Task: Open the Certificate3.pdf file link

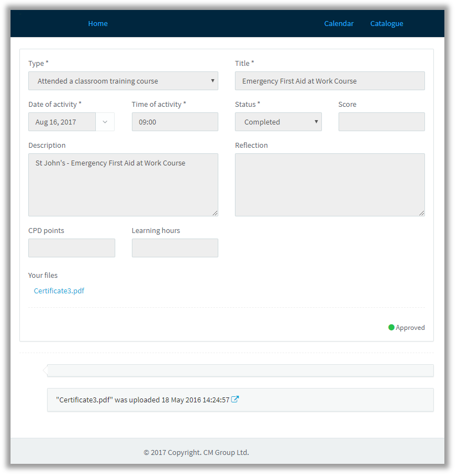Action: pyautogui.click(x=59, y=291)
